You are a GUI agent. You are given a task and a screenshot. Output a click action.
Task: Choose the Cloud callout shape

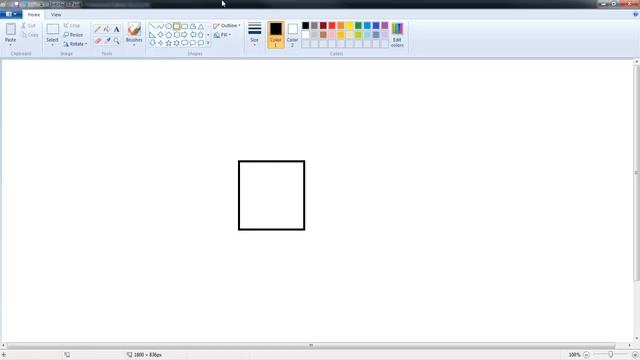(201, 43)
